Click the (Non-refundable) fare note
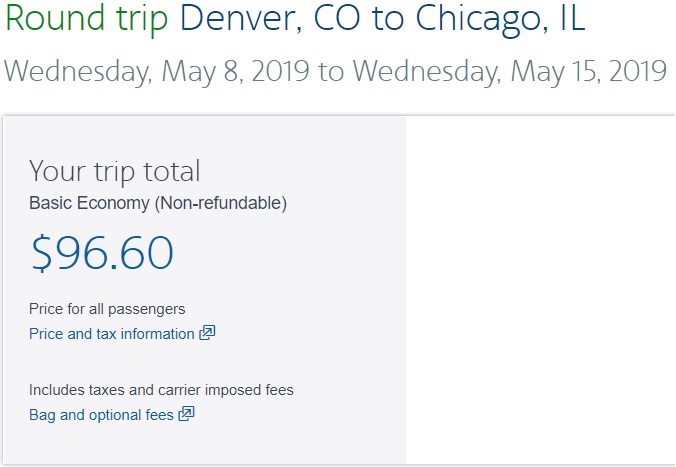The height and width of the screenshot is (467, 676). coord(221,203)
